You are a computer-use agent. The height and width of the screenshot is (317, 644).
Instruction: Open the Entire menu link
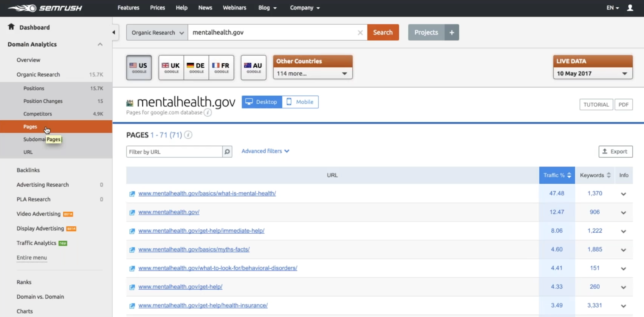click(32, 258)
